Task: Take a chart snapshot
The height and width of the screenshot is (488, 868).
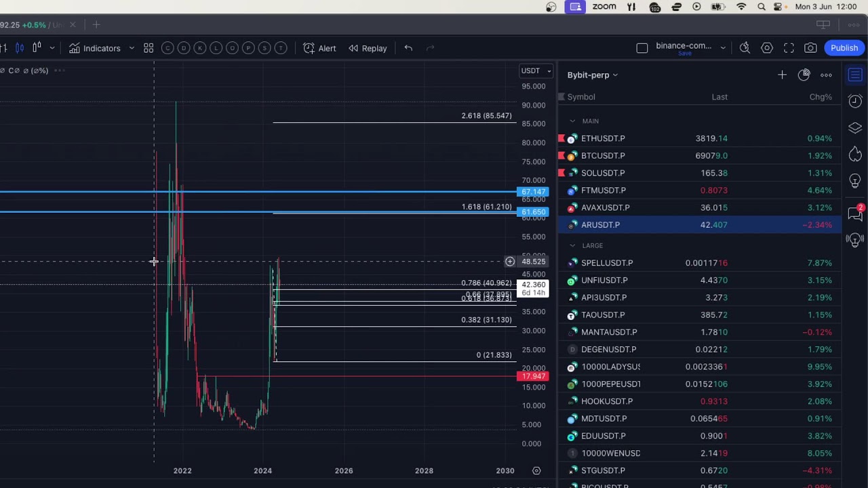Action: tap(810, 48)
